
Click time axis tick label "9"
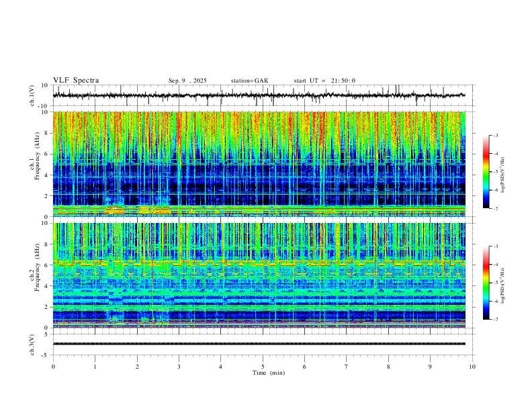430,367
